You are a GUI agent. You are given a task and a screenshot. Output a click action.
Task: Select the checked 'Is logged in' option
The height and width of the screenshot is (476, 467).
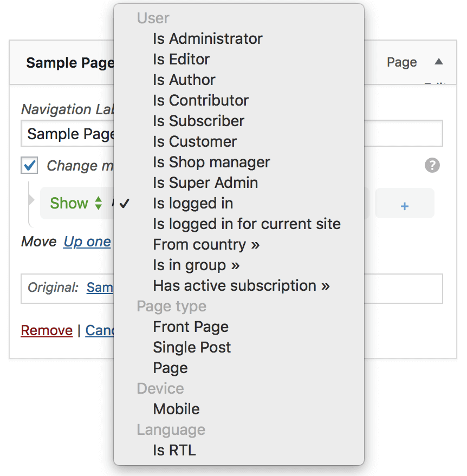point(193,204)
